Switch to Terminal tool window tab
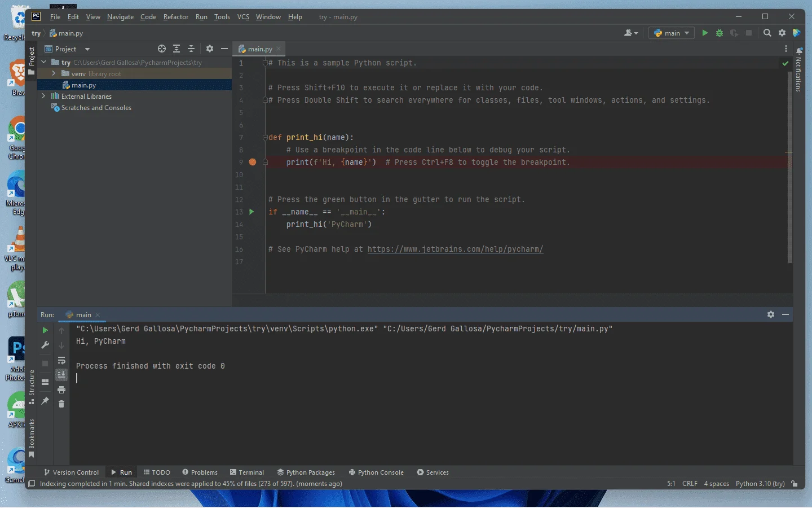812x508 pixels. point(247,472)
